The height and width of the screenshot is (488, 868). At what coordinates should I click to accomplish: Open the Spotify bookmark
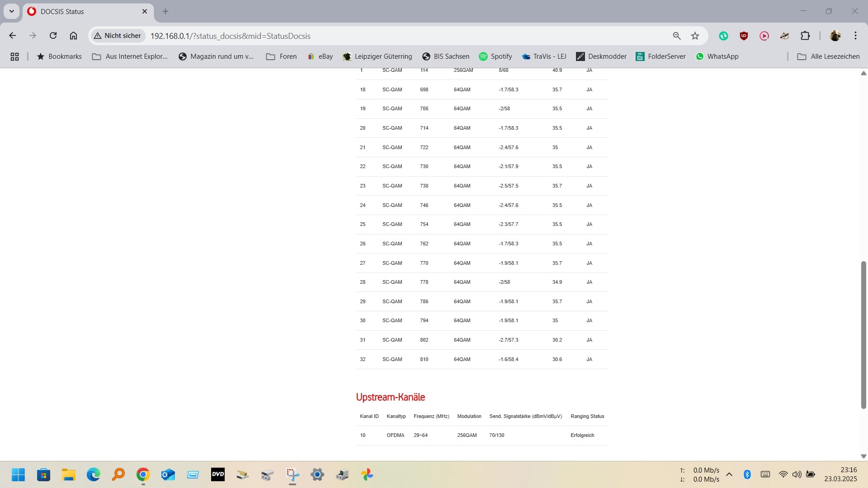coord(495,56)
